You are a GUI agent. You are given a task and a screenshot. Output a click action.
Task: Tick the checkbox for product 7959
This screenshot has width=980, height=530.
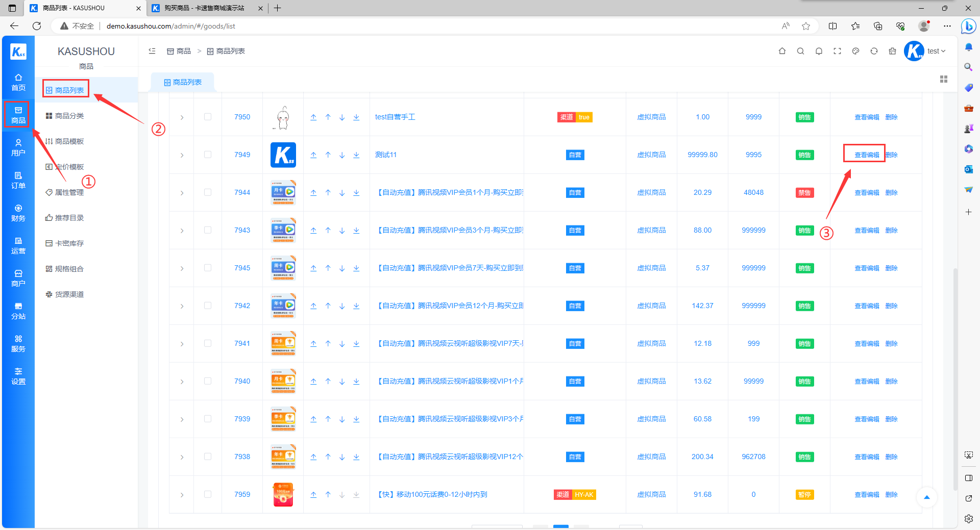pyautogui.click(x=208, y=494)
